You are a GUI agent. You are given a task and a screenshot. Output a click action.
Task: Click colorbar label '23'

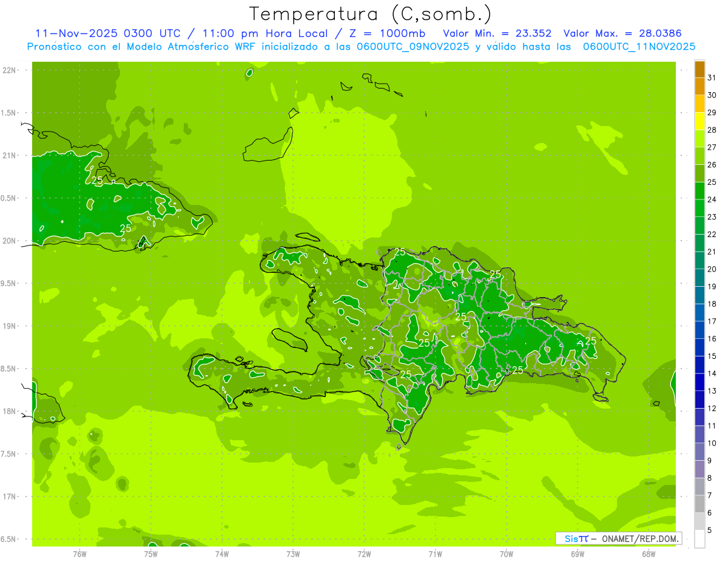(712, 217)
